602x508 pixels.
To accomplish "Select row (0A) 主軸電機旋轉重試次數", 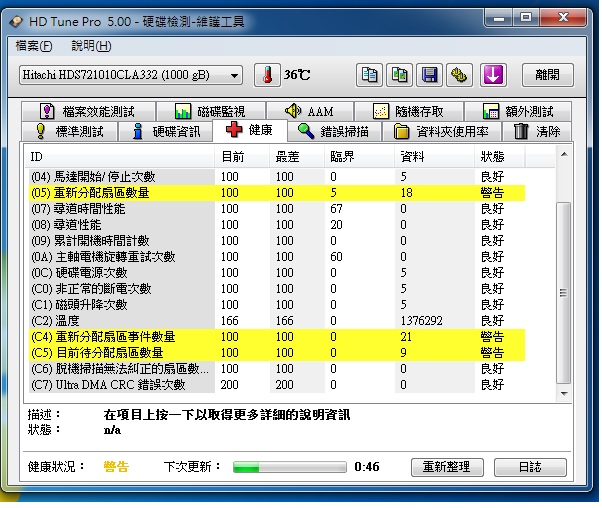I will pos(277,256).
